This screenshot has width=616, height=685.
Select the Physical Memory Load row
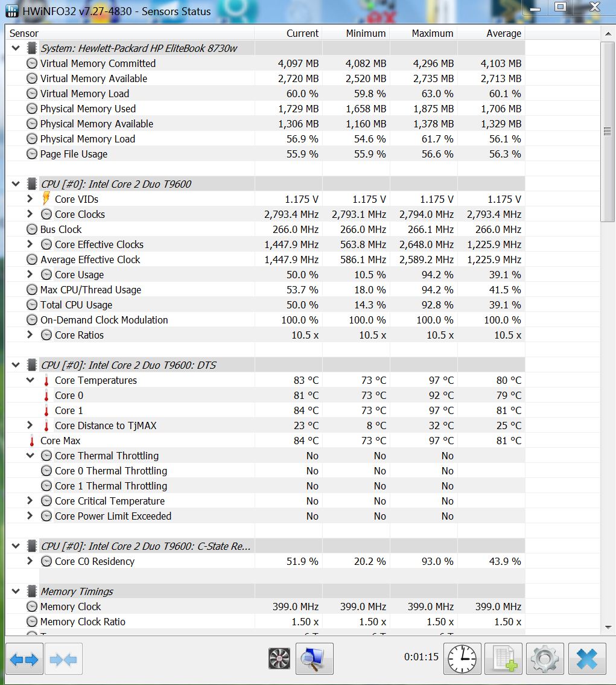pyautogui.click(x=265, y=139)
